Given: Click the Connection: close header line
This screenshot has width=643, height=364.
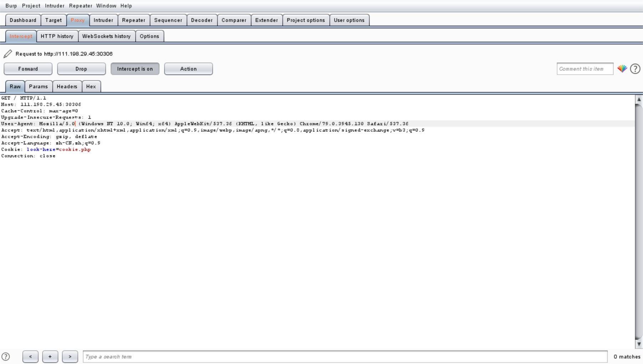Looking at the screenshot, I should point(28,156).
